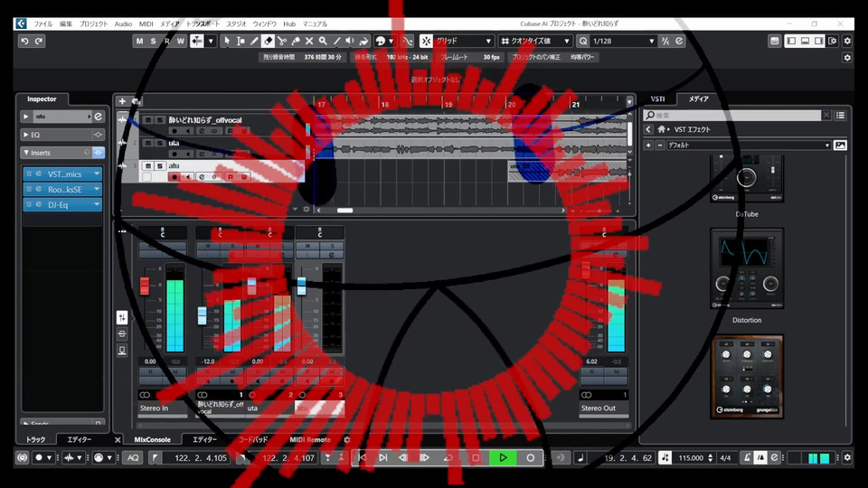This screenshot has height=488, width=868.
Task: Open iterative quantize options icon
Action: 665,41
